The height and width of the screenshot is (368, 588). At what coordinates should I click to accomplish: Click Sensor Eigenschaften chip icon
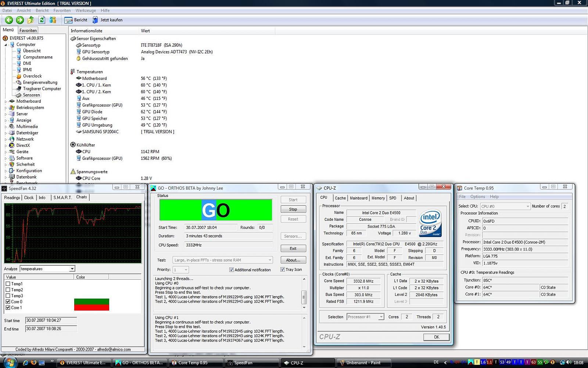pos(73,38)
